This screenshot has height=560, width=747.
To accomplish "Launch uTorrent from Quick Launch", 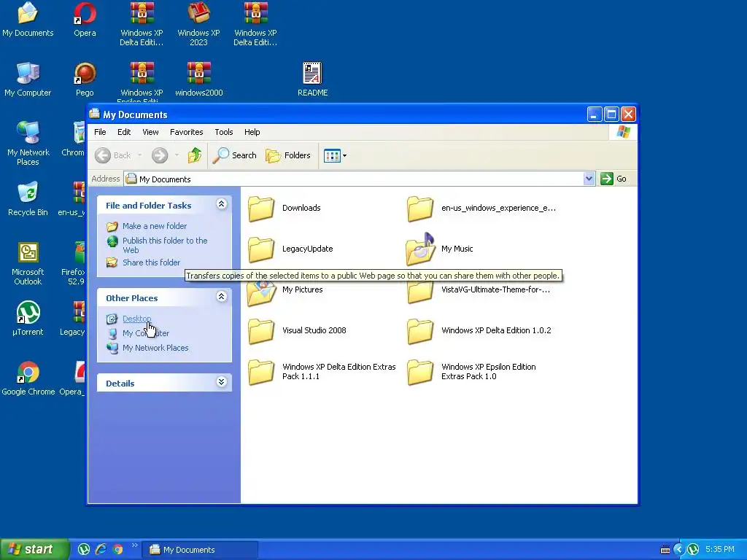I will pyautogui.click(x=84, y=550).
